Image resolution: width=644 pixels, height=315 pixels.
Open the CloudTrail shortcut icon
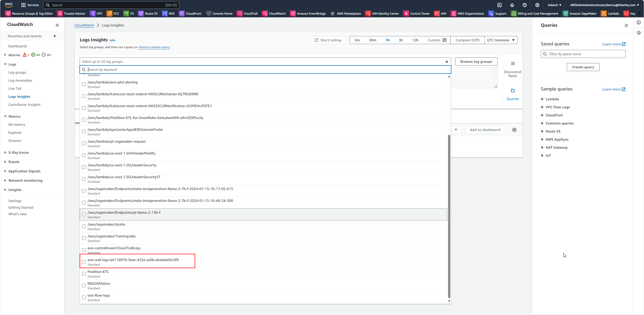tap(240, 14)
